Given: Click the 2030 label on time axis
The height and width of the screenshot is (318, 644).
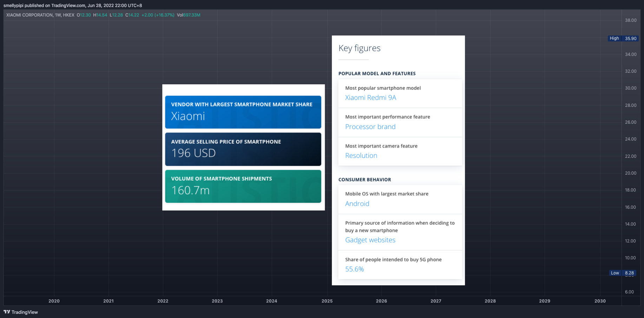Looking at the screenshot, I should click(x=600, y=301).
